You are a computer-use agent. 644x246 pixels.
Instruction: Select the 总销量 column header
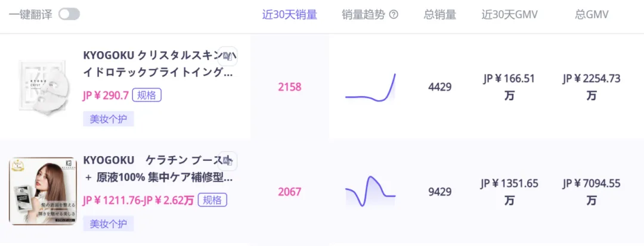[x=439, y=15]
